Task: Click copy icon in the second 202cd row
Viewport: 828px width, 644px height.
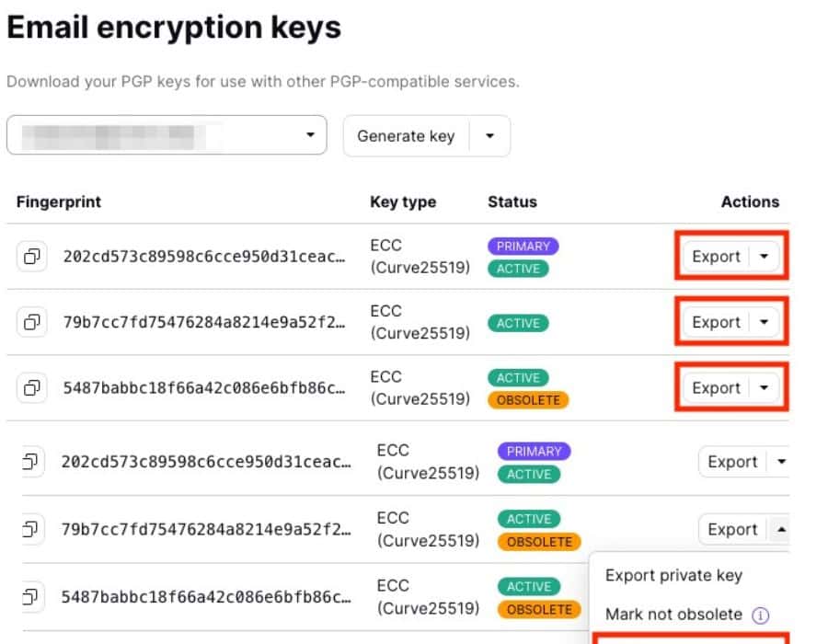Action: (x=30, y=462)
